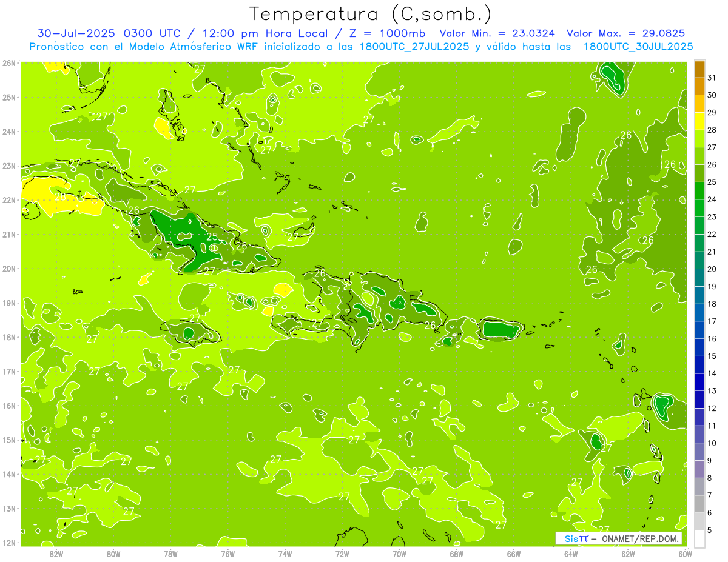Click the "74W" longitude axis label

[x=285, y=554]
